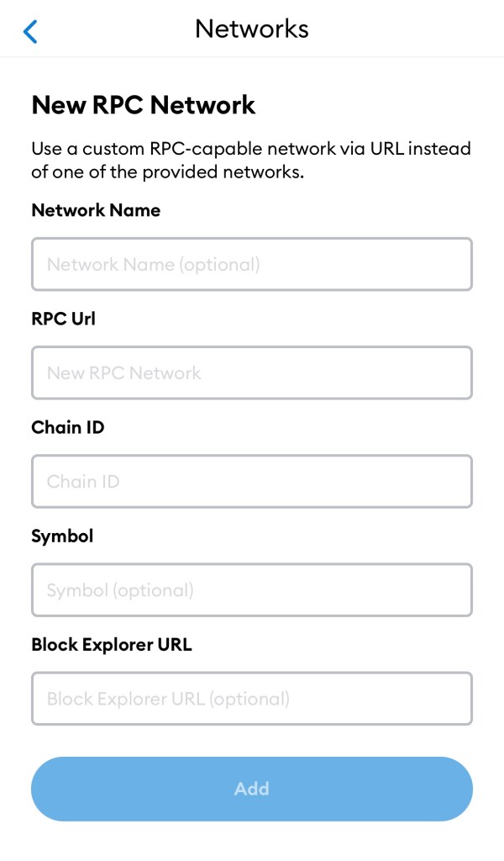The height and width of the screenshot is (861, 504).
Task: Tap the 'Network Name (optional)' placeholder text
Action: pos(154,264)
